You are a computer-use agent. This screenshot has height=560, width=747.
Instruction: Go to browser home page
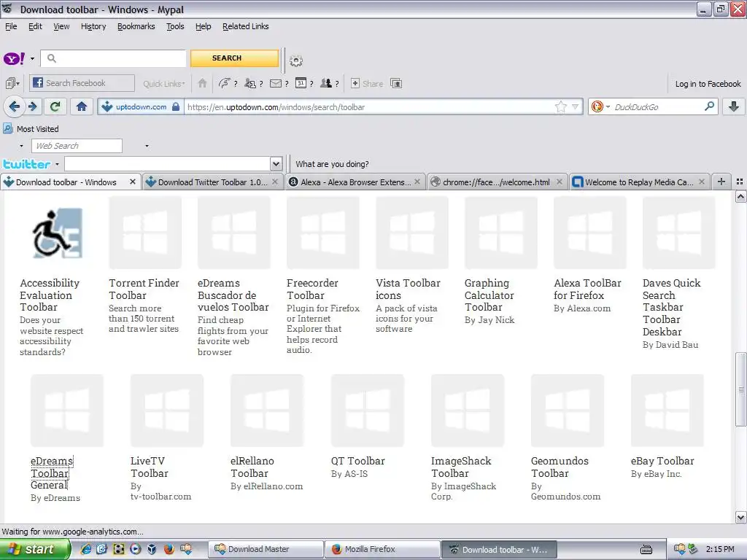(x=82, y=106)
